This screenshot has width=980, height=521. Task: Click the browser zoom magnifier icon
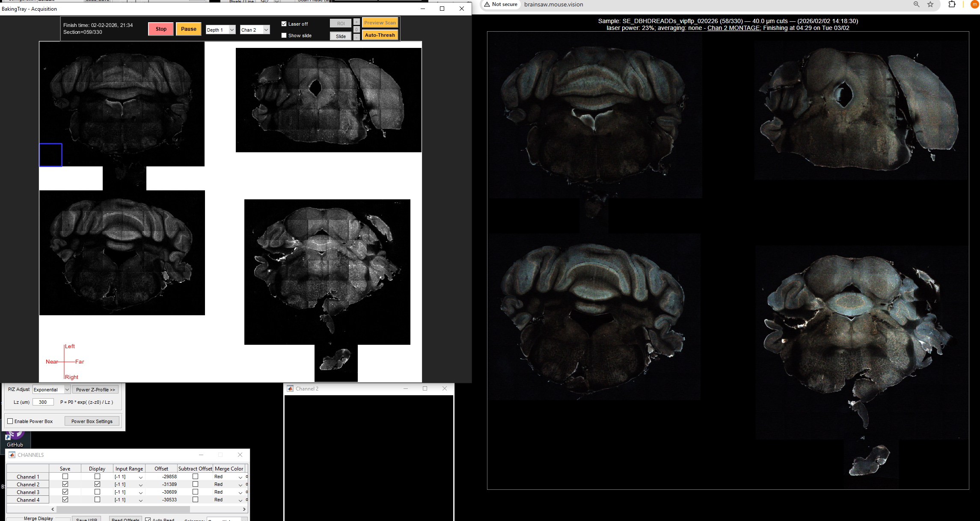[916, 4]
